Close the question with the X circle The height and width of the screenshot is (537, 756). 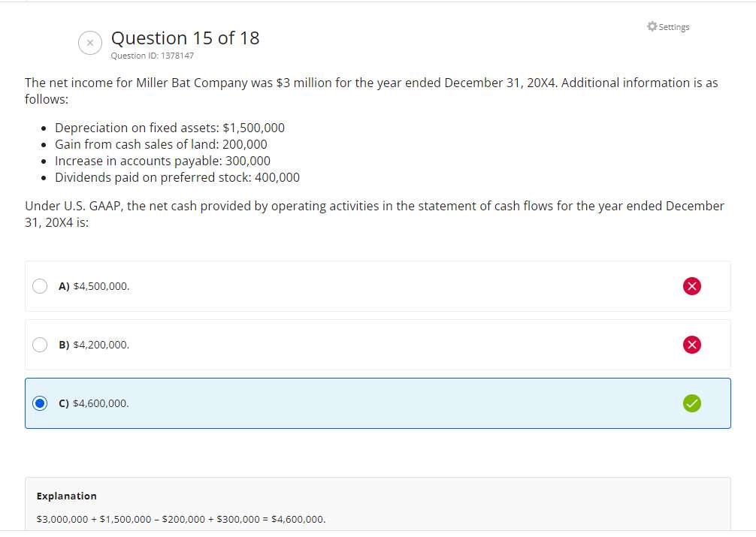90,44
